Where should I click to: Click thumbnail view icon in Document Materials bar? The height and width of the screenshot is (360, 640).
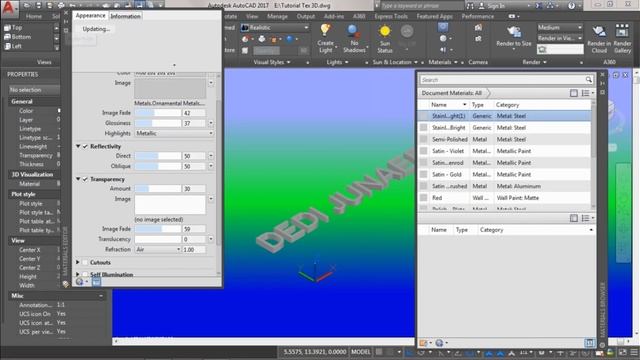coord(574,93)
